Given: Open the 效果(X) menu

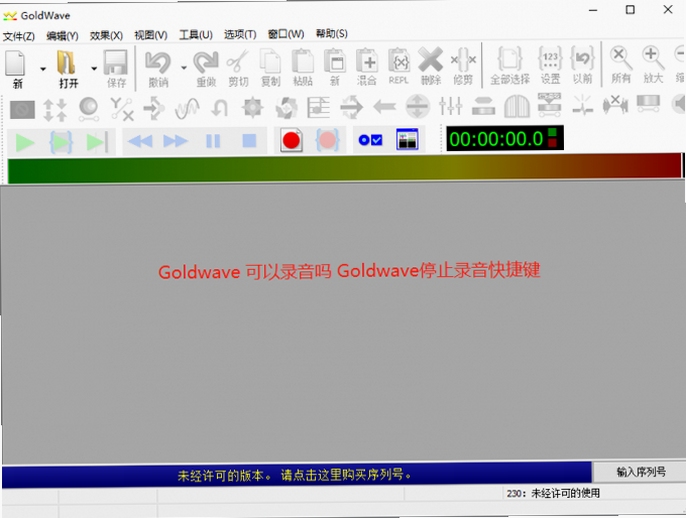Looking at the screenshot, I should pos(106,35).
